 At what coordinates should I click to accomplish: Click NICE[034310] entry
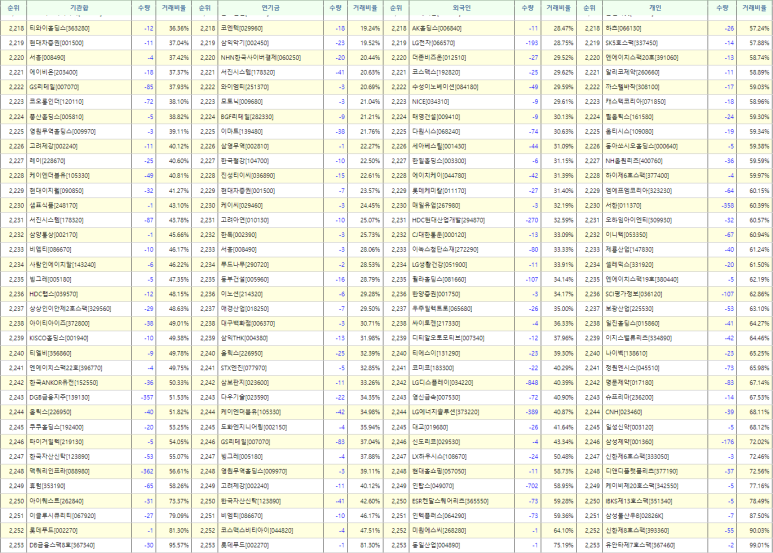click(430, 102)
